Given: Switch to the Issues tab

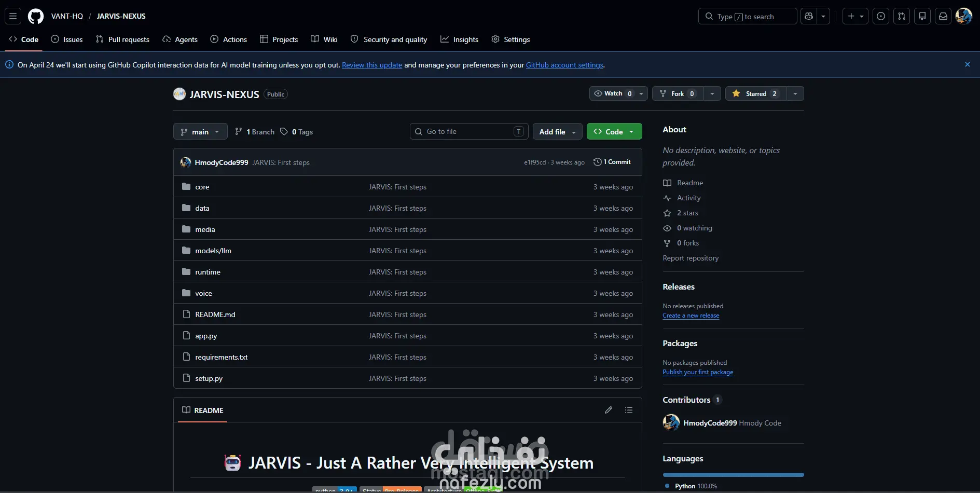Looking at the screenshot, I should pyautogui.click(x=67, y=39).
